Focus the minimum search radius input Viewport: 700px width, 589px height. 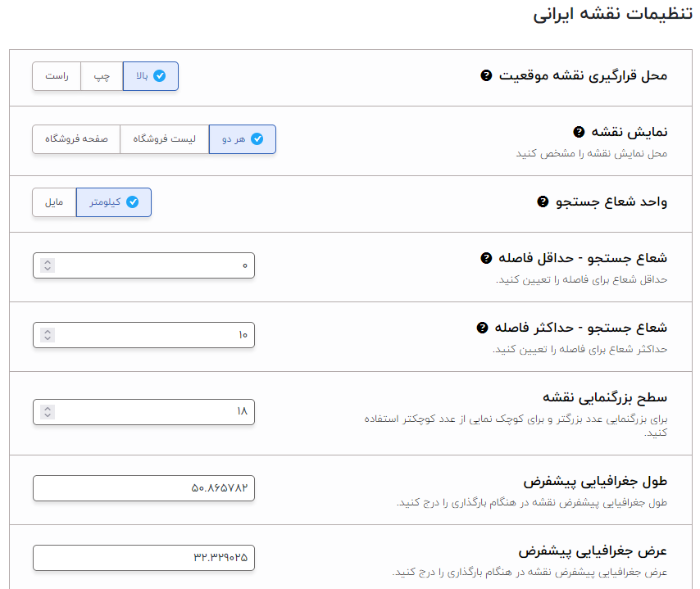click(x=143, y=265)
